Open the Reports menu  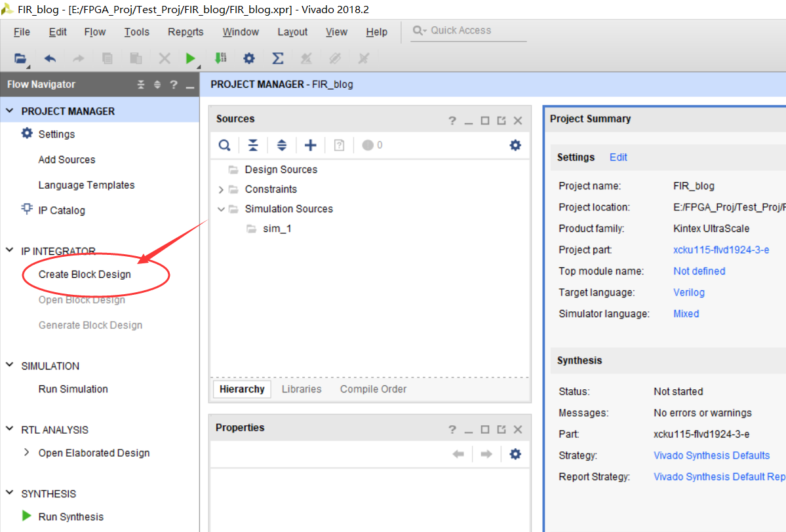coord(186,32)
